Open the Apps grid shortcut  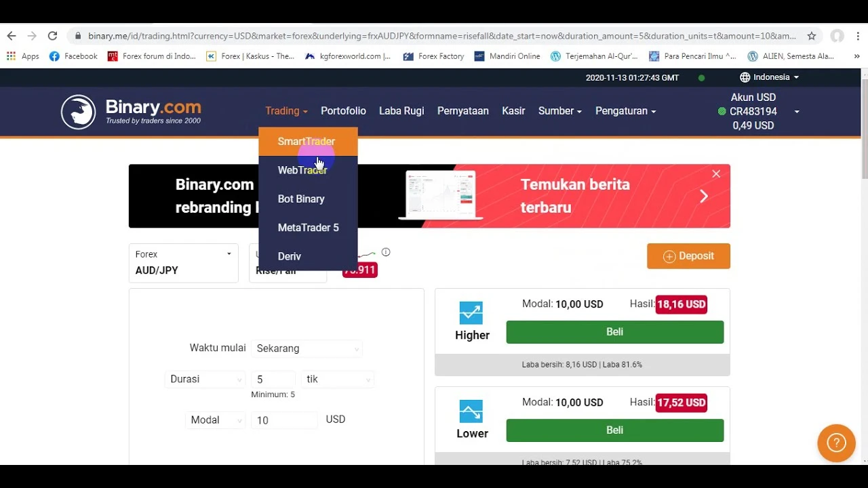(x=23, y=56)
